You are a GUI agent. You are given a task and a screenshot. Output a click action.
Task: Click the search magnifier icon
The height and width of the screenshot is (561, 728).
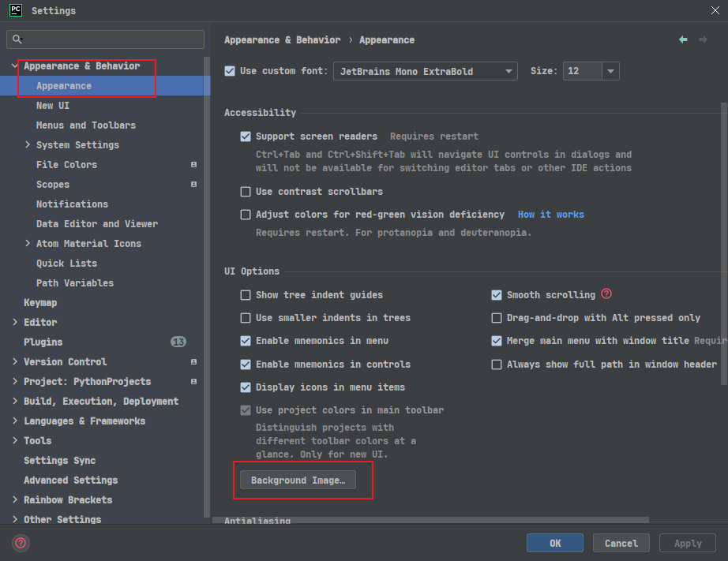coord(17,39)
